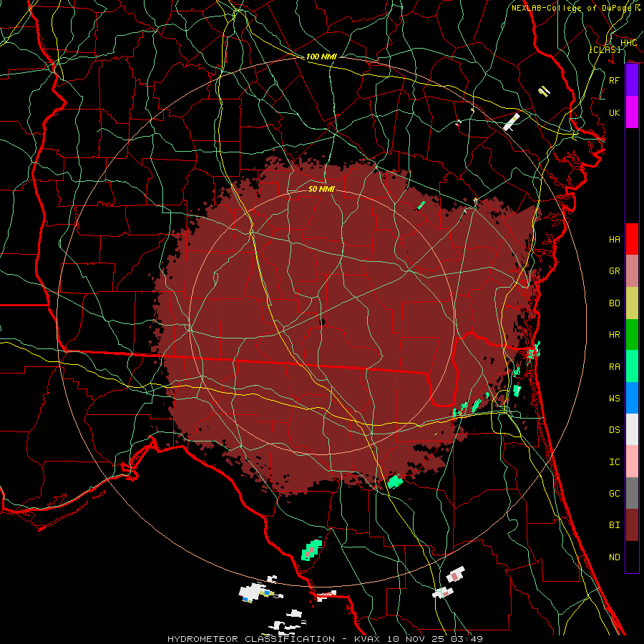Screen dimensions: 644x644
Task: Click the 'WS' legend label
Action: 614,399
